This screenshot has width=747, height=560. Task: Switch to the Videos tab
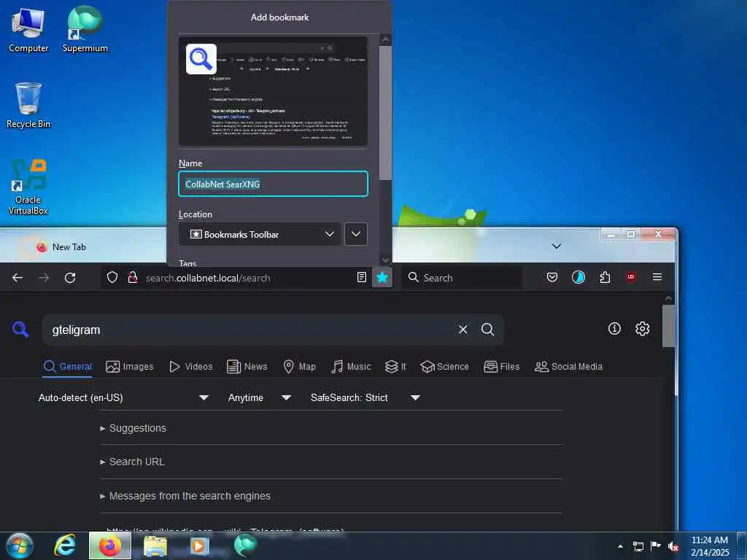tap(190, 367)
